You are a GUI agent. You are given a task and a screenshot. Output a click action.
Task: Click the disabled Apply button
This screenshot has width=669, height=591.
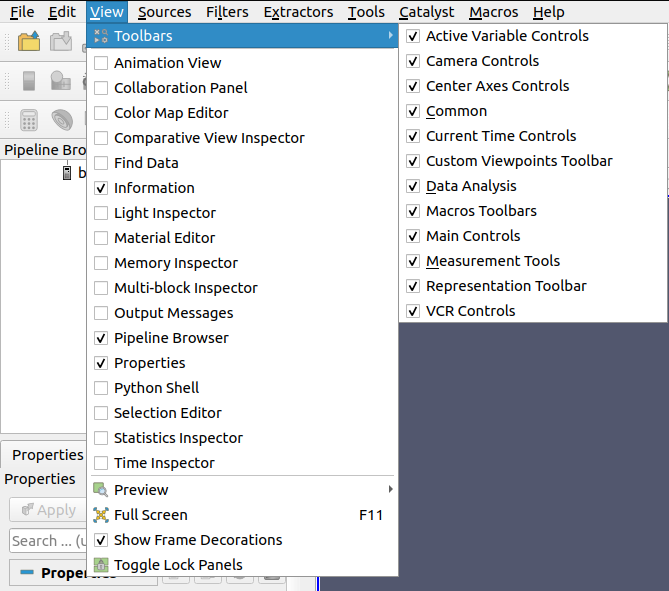click(48, 509)
